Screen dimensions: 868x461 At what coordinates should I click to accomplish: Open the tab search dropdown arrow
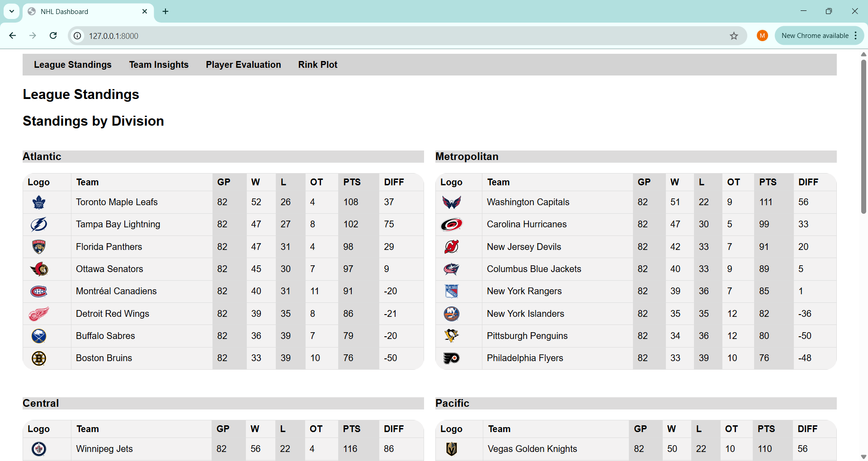(x=12, y=11)
